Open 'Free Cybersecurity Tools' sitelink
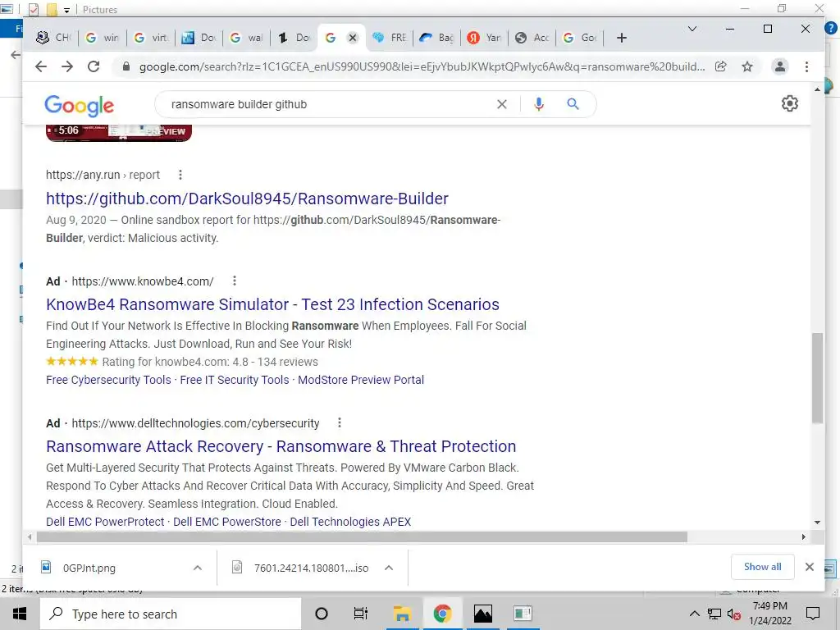The height and width of the screenshot is (630, 840). pos(109,380)
